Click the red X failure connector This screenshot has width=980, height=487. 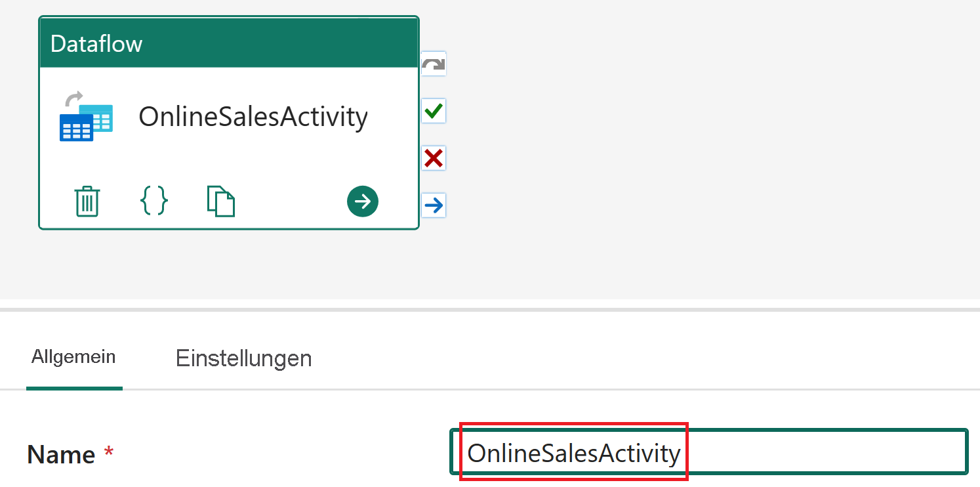[x=434, y=158]
